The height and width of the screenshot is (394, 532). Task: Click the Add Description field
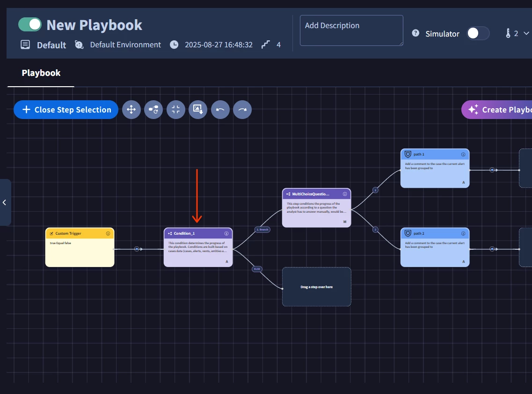(351, 30)
